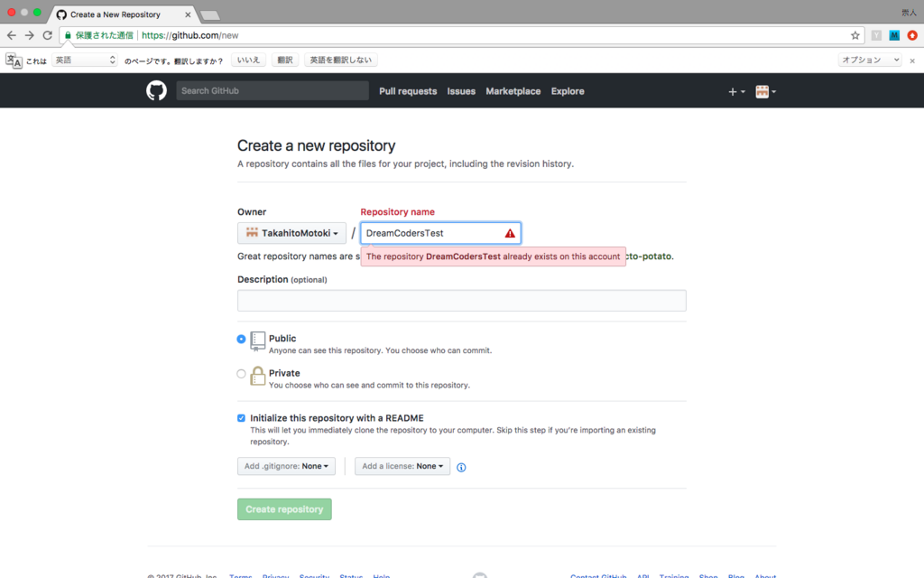924x578 pixels.
Task: Close the translation bar
Action: pyautogui.click(x=912, y=61)
